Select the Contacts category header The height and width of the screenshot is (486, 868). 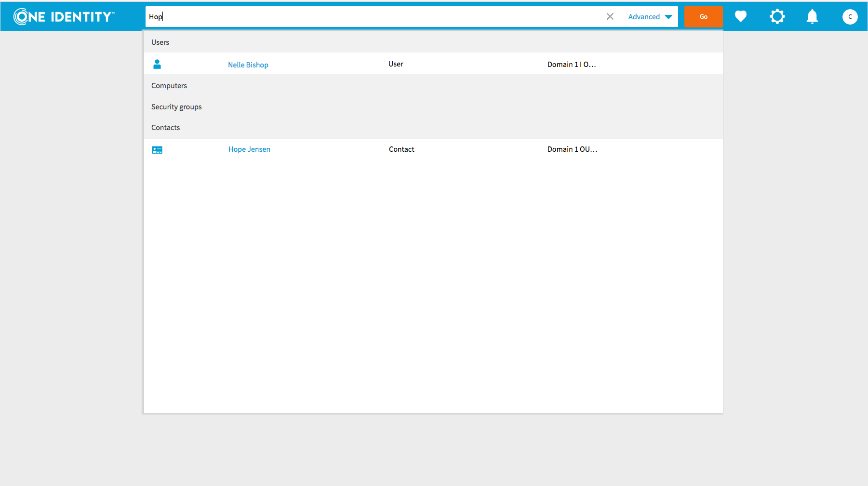point(433,128)
